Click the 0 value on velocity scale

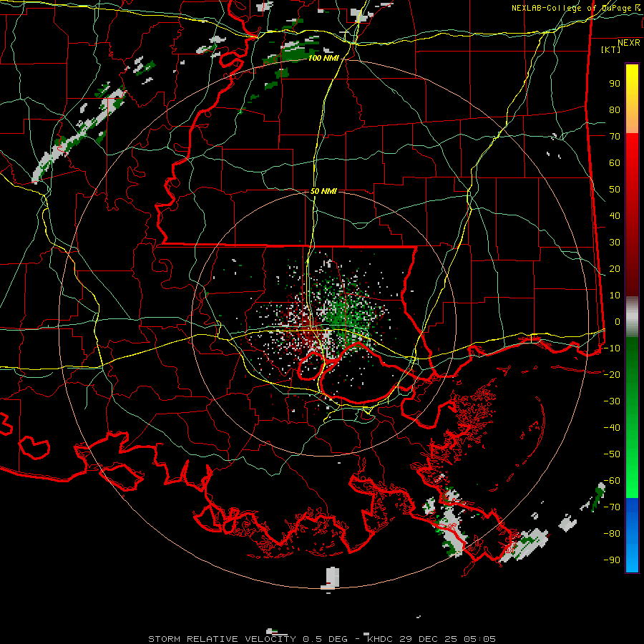(x=618, y=322)
